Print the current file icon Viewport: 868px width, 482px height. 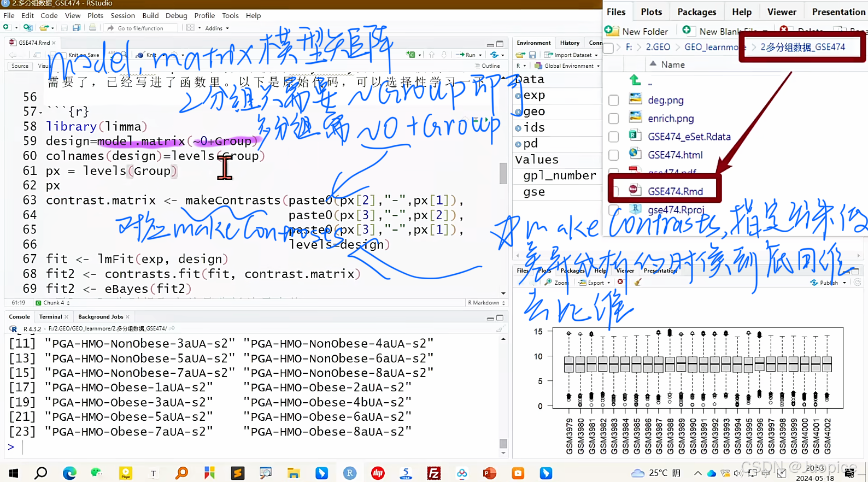pos(92,27)
